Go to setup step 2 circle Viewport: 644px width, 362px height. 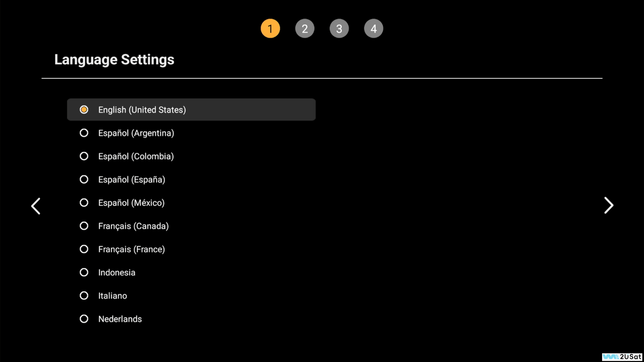(x=305, y=28)
